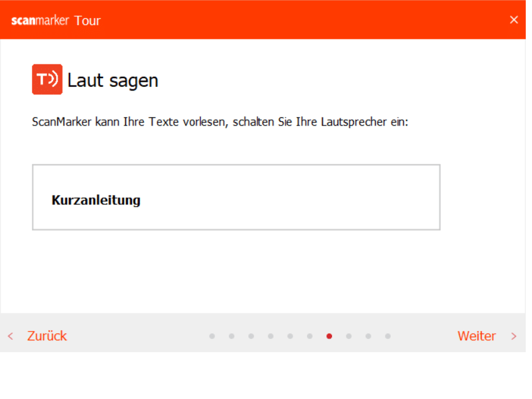The image size is (532, 399).
Task: Click the scanmarker logo in the title bar
Action: (x=40, y=20)
